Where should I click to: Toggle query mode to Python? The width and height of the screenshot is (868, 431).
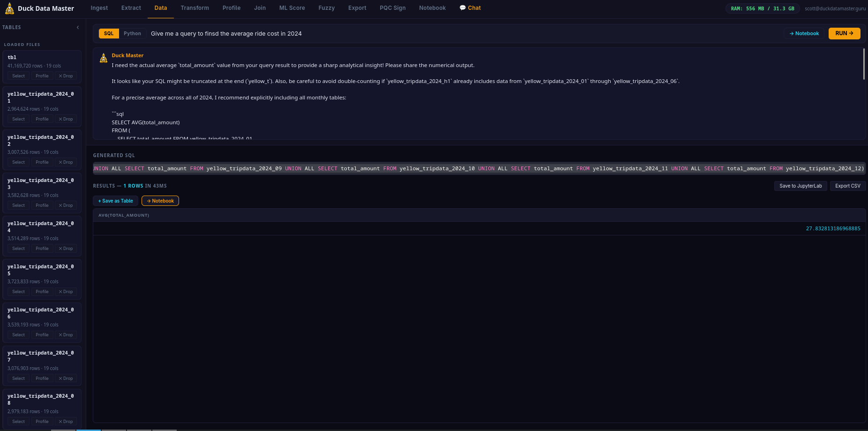click(x=132, y=33)
